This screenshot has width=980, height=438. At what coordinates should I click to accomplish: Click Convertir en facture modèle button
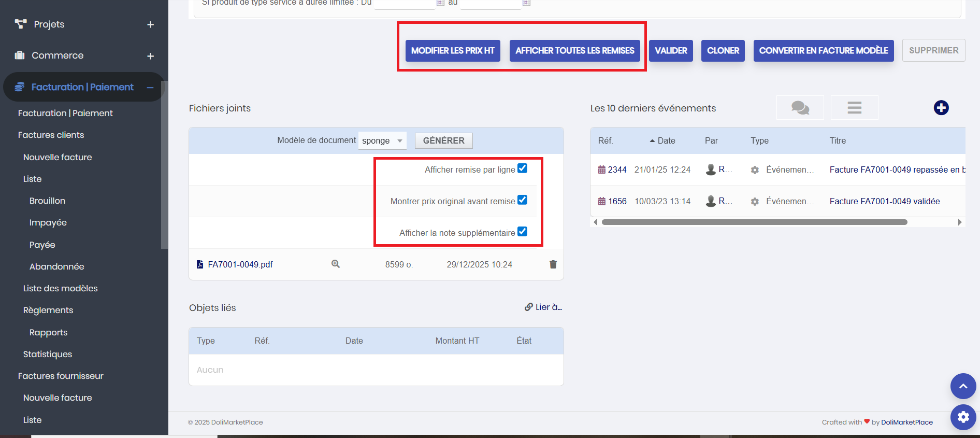coord(824,51)
